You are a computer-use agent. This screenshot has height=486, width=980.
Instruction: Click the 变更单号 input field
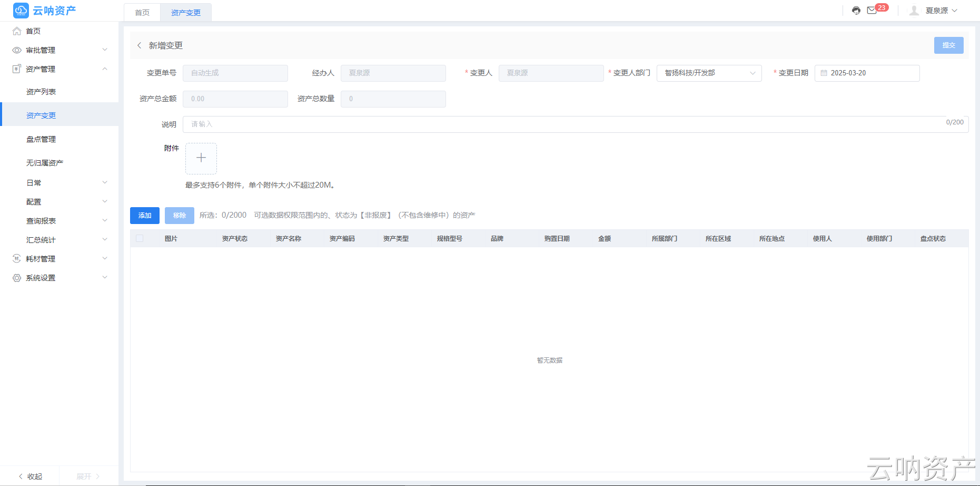tap(235, 73)
